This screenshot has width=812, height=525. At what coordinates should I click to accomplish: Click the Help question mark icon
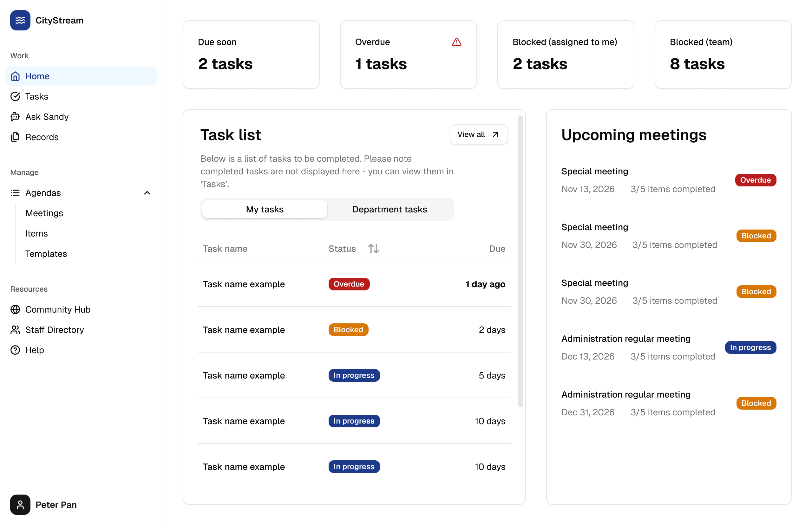pyautogui.click(x=15, y=350)
